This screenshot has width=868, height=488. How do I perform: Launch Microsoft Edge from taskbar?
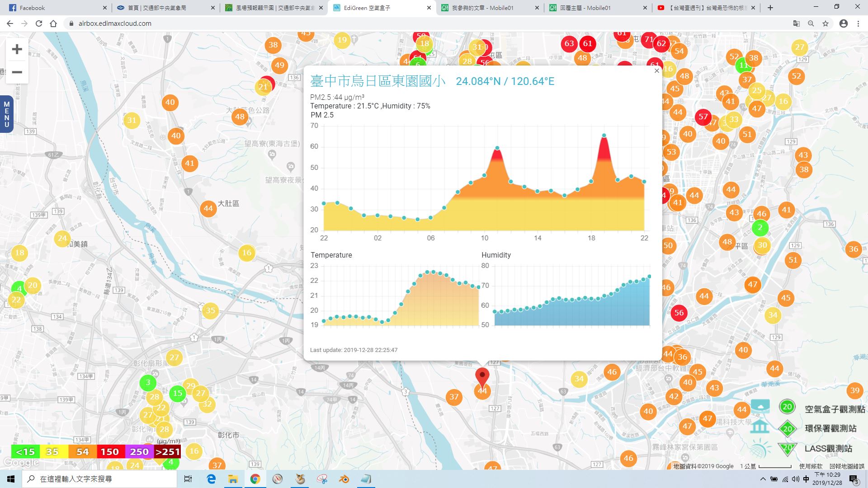211,479
